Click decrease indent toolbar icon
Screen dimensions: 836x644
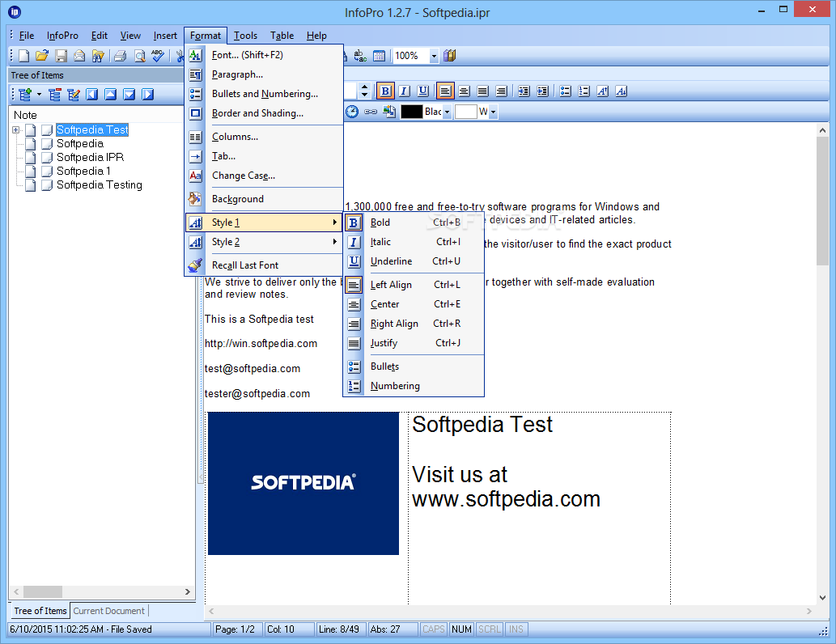tap(524, 91)
